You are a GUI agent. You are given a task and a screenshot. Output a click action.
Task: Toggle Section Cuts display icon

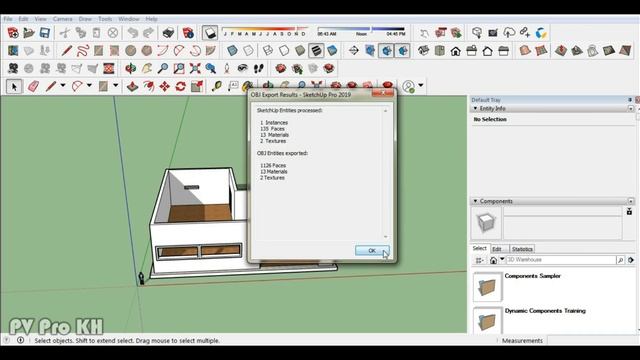(x=386, y=51)
